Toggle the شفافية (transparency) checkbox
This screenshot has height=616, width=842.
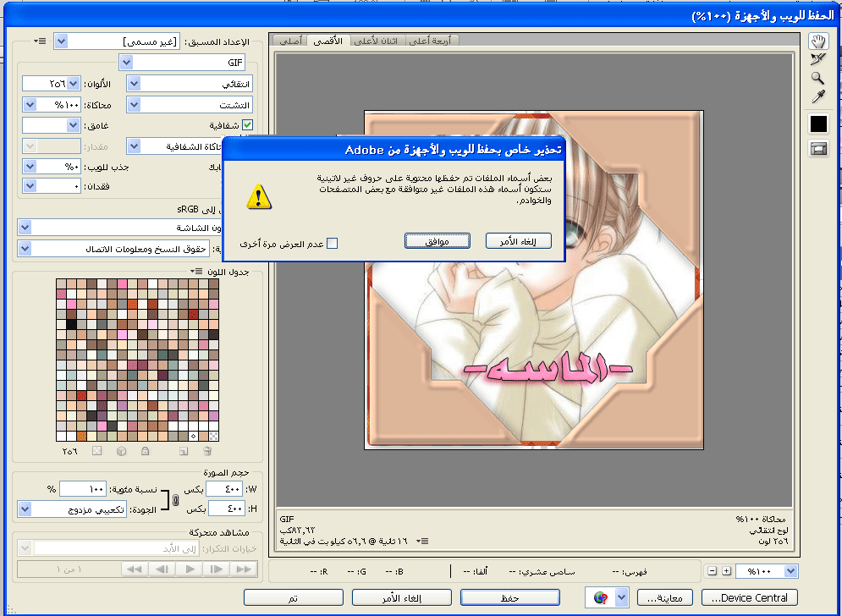click(248, 126)
